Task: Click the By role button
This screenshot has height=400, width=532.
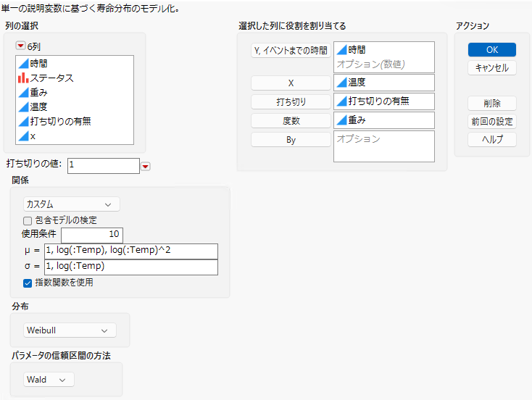Action: 291,140
